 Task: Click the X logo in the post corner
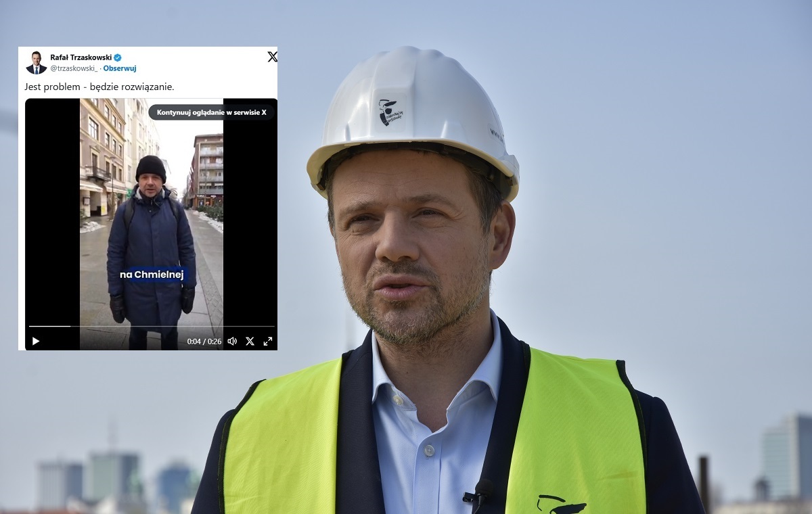[273, 57]
